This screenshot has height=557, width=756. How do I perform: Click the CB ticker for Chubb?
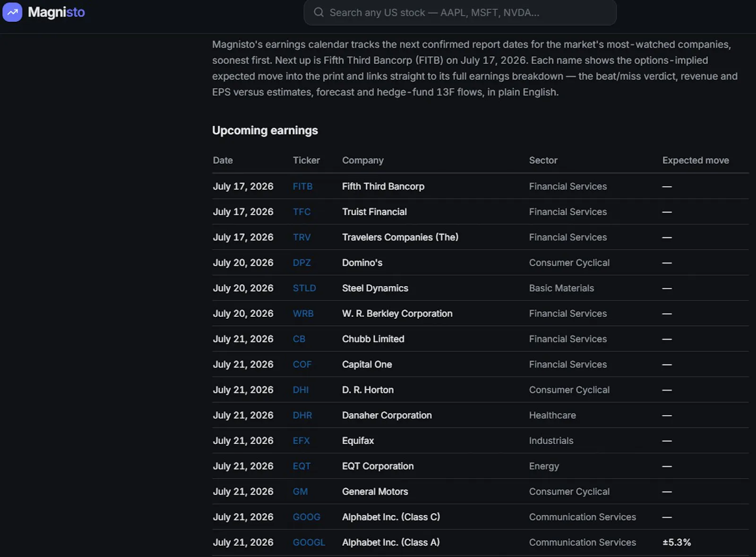click(299, 339)
